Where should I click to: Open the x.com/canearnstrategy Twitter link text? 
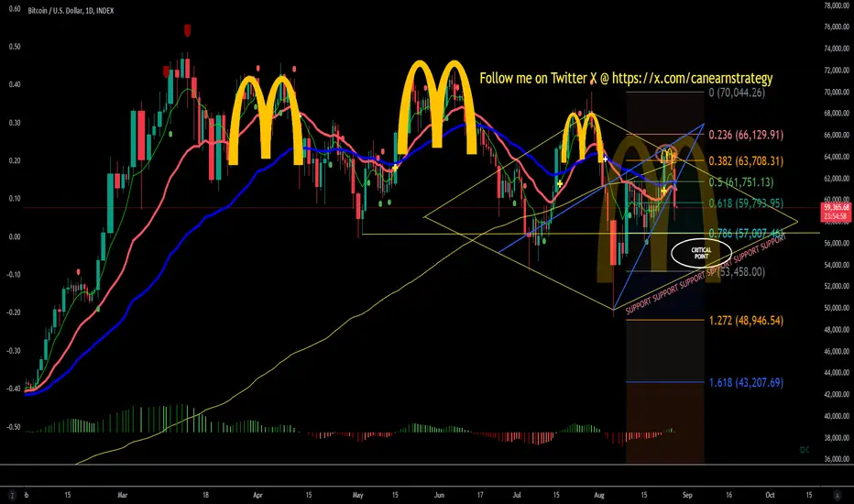coord(692,79)
